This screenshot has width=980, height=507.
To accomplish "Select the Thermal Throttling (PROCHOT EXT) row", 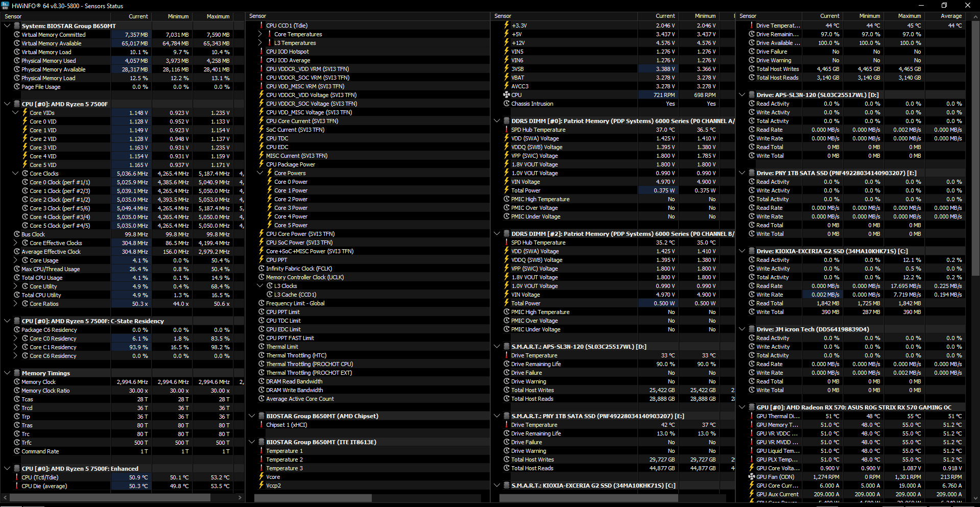I will [368, 373].
